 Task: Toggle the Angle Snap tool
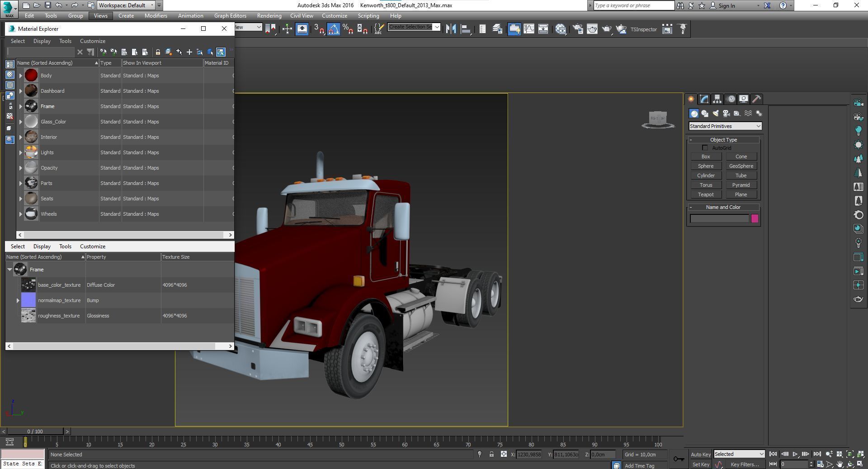click(333, 29)
